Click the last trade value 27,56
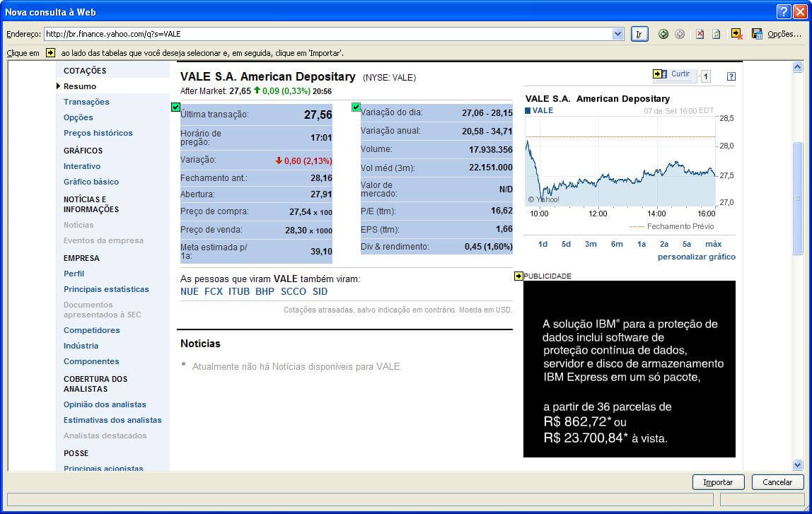 pos(318,115)
